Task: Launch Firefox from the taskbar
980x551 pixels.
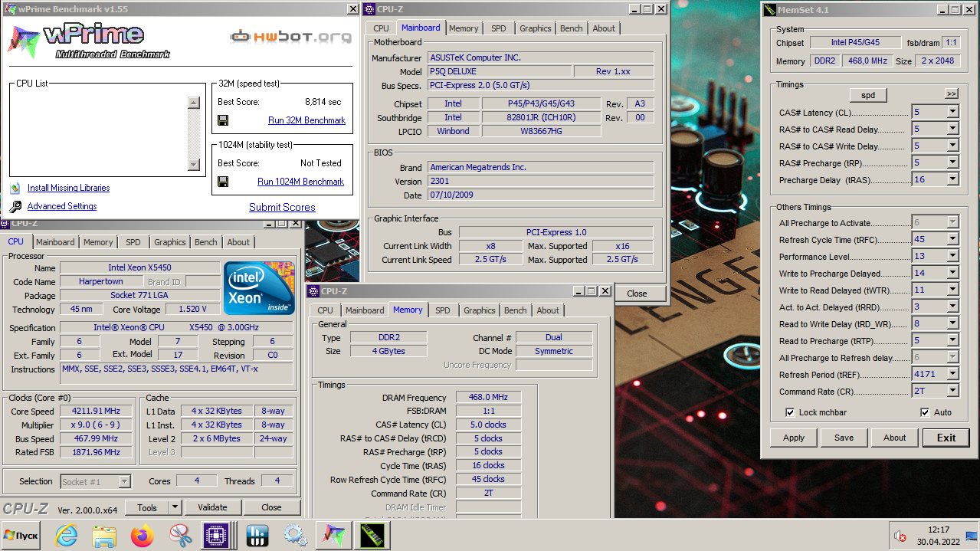Action: point(142,535)
